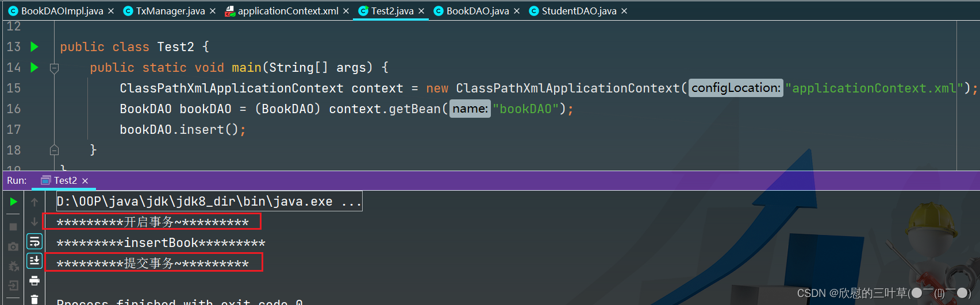Click the fold marker at line 18
Image resolution: width=980 pixels, height=305 pixels.
pos(55,150)
